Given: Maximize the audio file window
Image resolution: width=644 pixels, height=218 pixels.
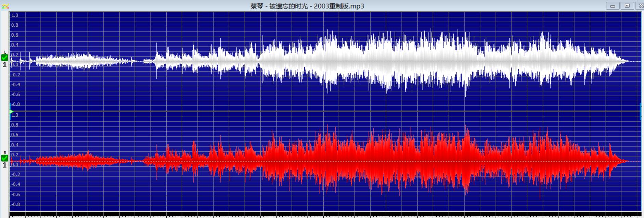Looking at the screenshot, I should [x=627, y=6].
